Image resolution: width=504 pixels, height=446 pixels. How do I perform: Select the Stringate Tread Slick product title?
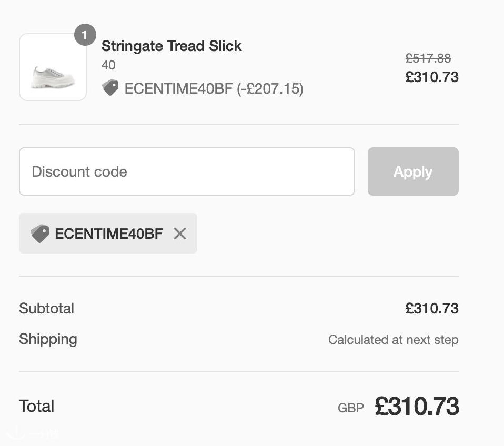(172, 46)
